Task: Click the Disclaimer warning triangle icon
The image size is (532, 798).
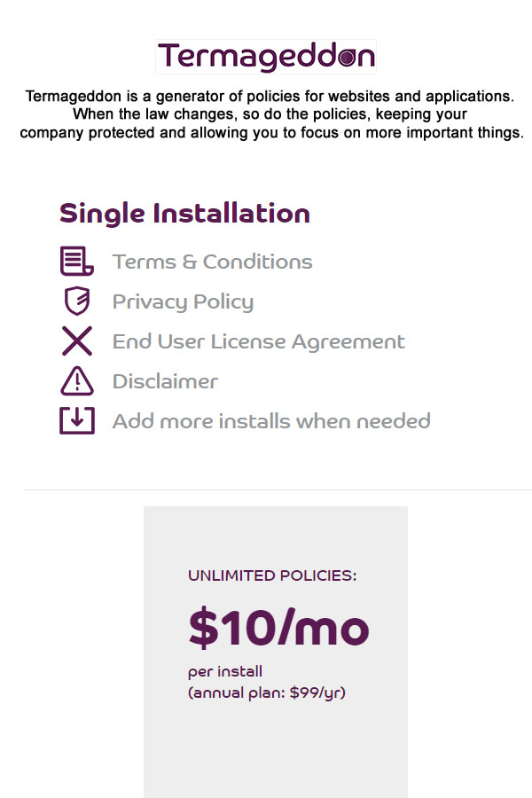Action: 77,380
